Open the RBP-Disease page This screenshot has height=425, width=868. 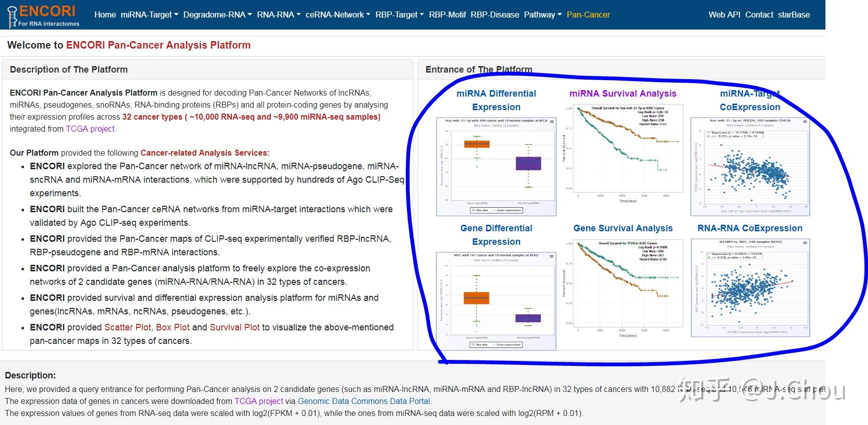495,15
